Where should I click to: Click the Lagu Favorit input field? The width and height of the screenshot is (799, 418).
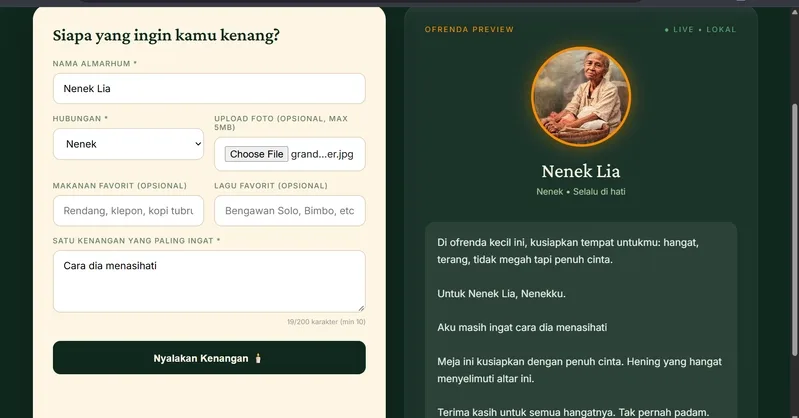(x=289, y=211)
